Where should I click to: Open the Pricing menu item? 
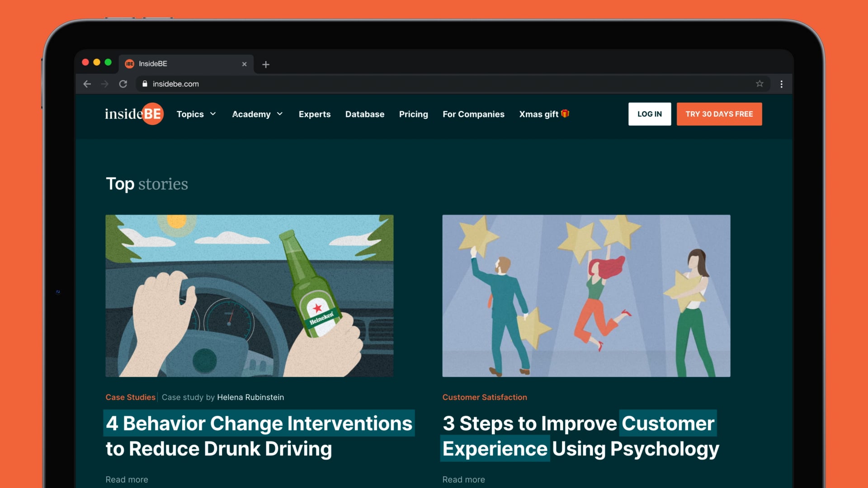pyautogui.click(x=413, y=114)
